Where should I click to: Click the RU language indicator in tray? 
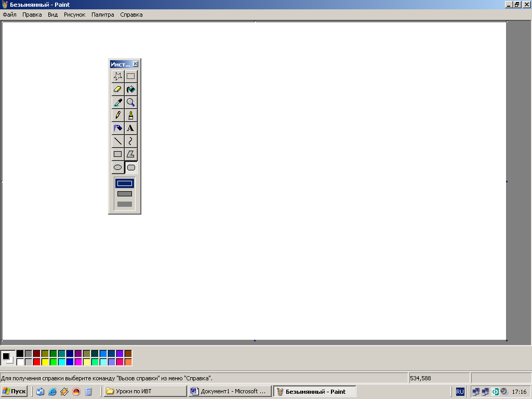[460, 392]
